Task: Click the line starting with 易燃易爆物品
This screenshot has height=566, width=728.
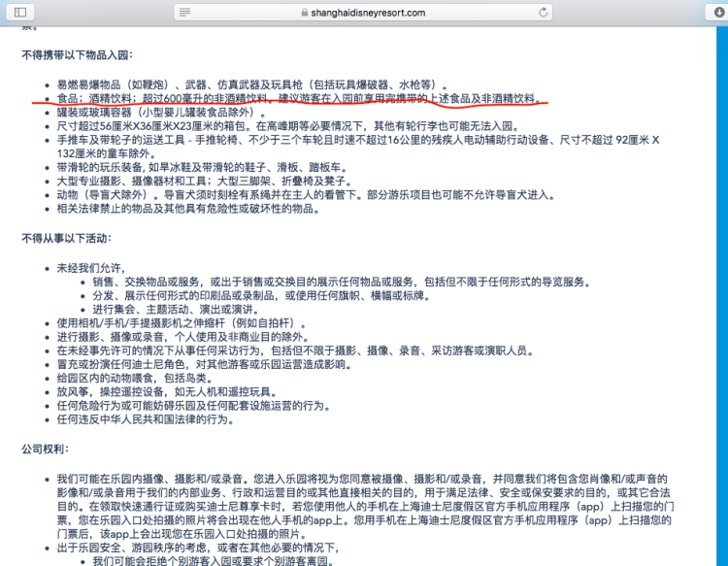Action: [x=252, y=84]
